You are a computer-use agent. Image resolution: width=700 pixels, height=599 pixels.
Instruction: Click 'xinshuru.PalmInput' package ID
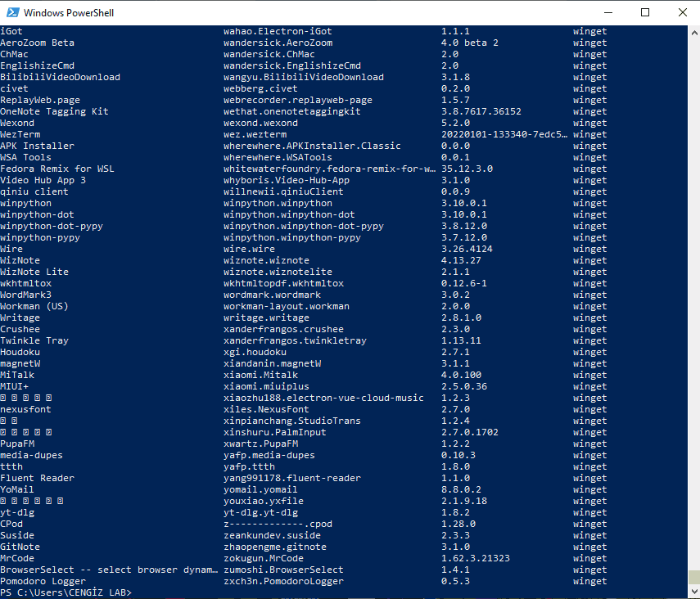click(x=275, y=432)
